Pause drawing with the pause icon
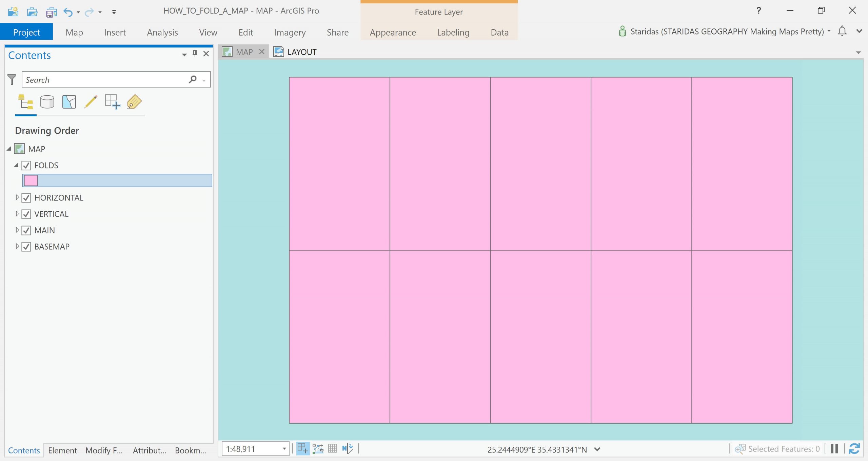Image resolution: width=868 pixels, height=461 pixels. coord(834,448)
